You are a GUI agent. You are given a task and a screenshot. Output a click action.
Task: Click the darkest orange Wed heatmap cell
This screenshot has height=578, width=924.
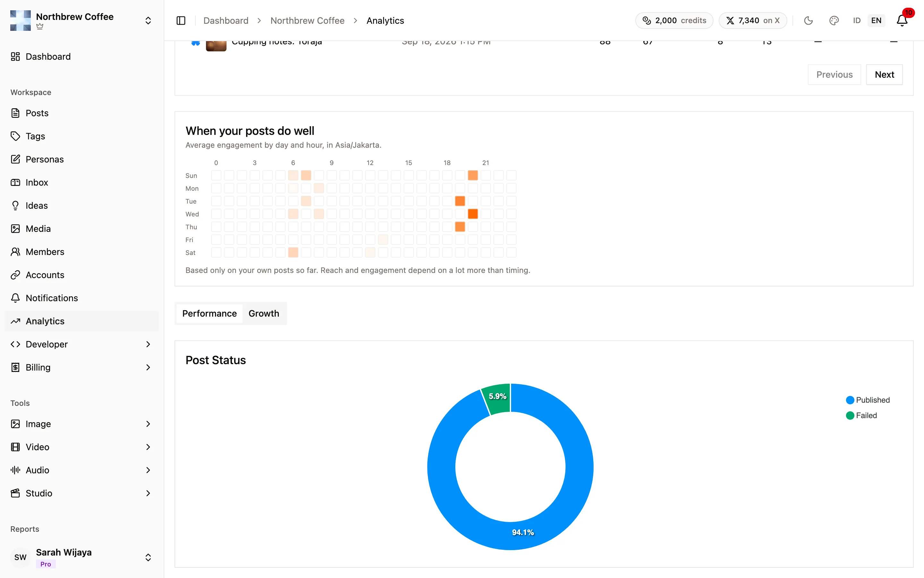coord(473,214)
